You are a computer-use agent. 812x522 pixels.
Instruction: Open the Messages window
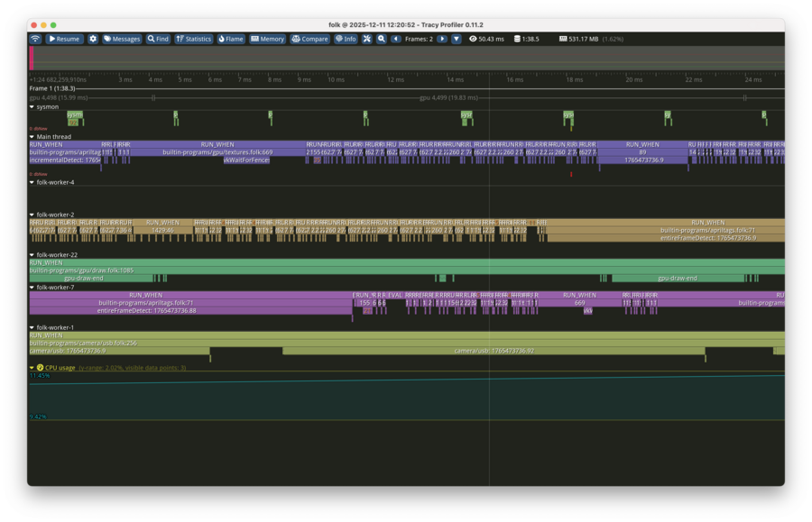click(122, 39)
